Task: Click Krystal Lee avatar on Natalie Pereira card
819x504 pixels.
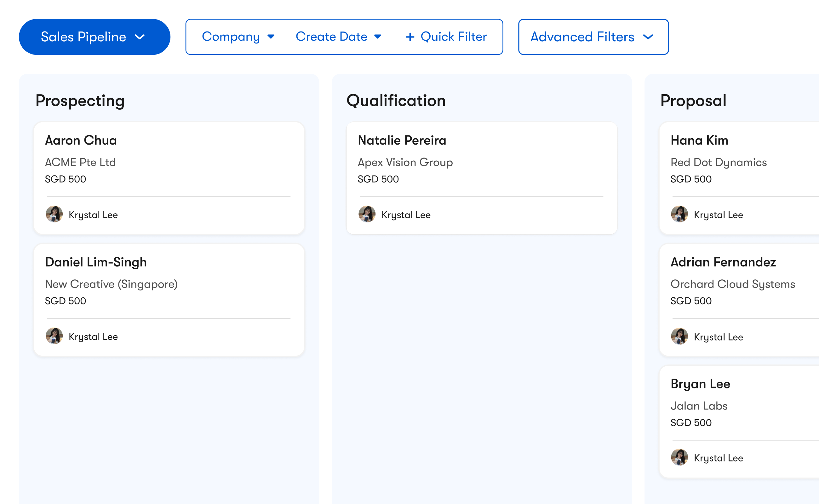Action: pyautogui.click(x=367, y=214)
